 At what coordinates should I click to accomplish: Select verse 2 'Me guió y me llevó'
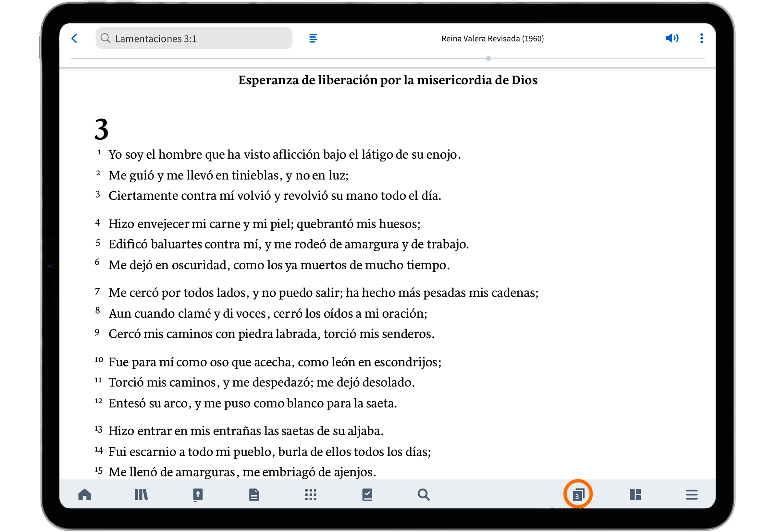[229, 175]
